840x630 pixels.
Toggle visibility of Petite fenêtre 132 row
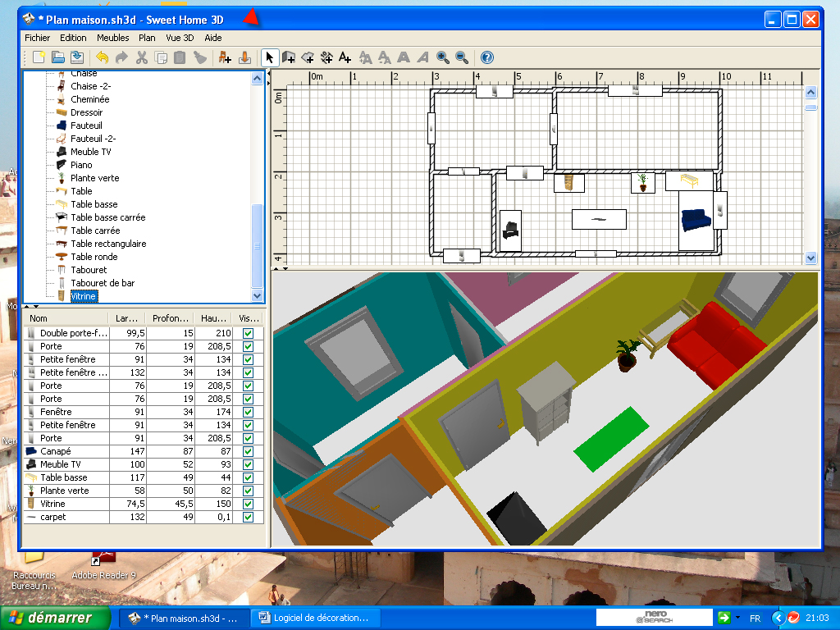click(248, 372)
